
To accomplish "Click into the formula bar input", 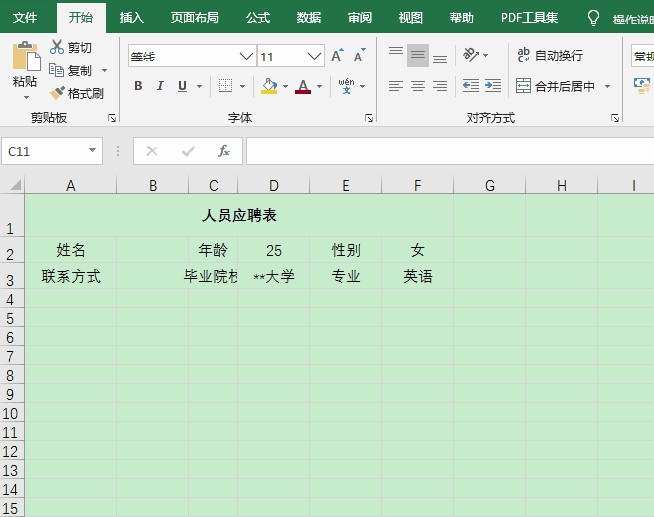I will point(450,151).
